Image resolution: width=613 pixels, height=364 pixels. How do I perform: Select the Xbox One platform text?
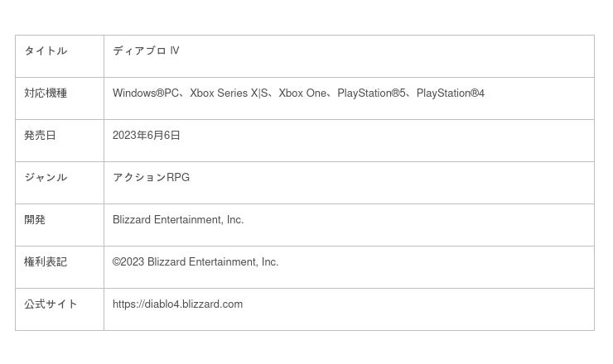302,93
